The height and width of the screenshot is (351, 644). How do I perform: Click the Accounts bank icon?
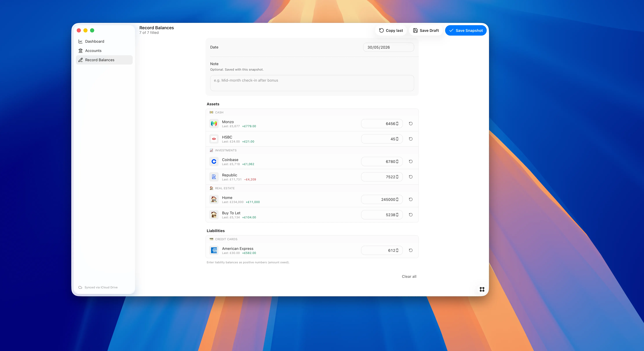[x=81, y=51]
